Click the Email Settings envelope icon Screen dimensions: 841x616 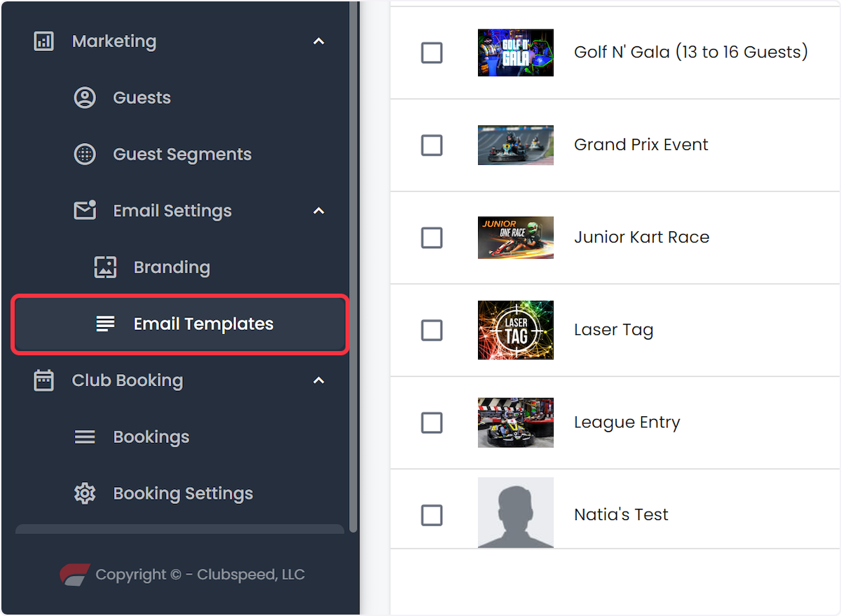(85, 210)
